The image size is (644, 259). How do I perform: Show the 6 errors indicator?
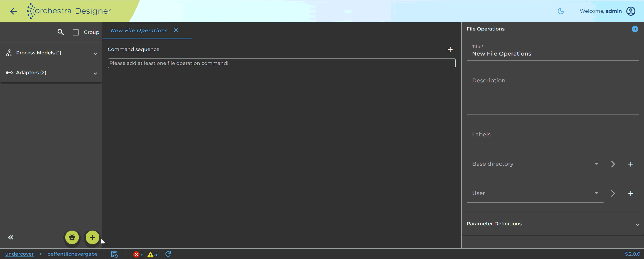138,254
